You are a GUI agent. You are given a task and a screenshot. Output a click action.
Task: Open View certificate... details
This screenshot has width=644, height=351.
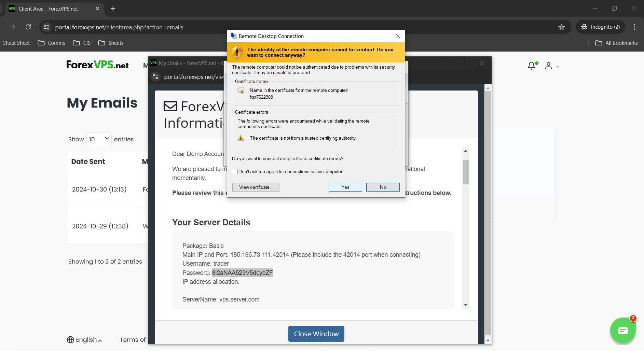pos(256,187)
